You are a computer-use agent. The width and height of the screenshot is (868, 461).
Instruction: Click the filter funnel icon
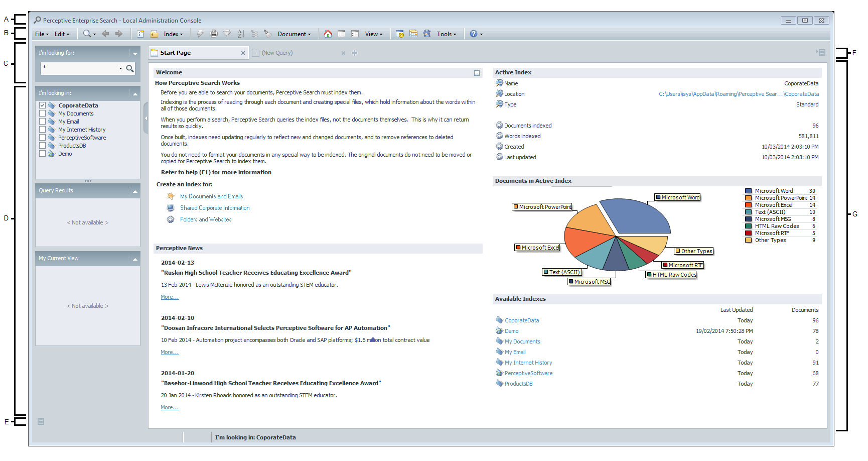click(x=227, y=34)
